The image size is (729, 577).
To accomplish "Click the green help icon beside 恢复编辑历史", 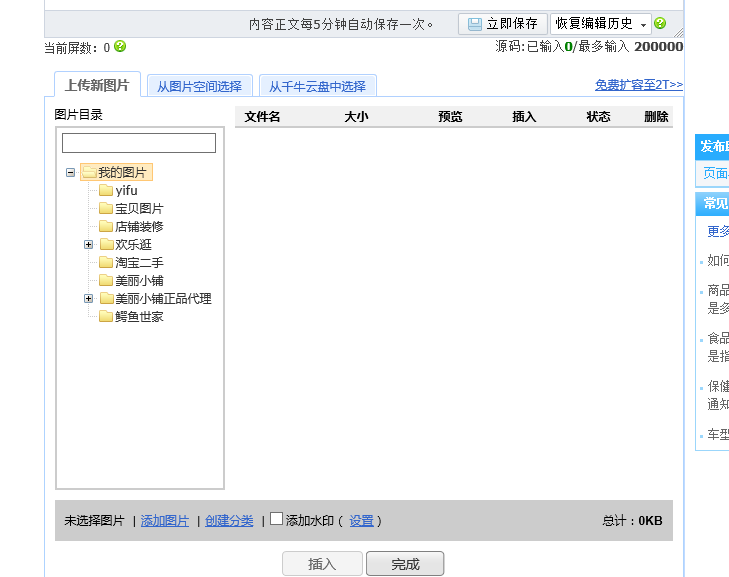I will click(x=660, y=23).
